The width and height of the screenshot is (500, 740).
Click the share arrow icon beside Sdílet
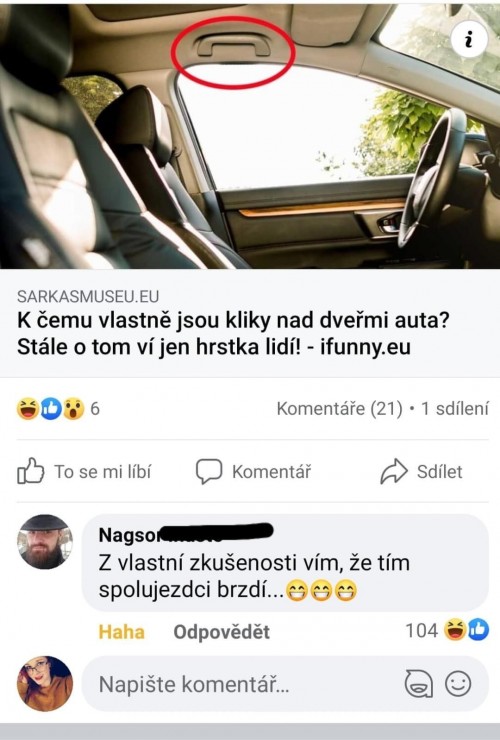pos(394,471)
